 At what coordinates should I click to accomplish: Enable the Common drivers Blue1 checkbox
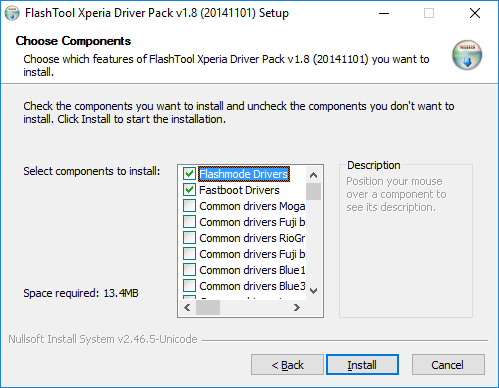click(x=189, y=270)
